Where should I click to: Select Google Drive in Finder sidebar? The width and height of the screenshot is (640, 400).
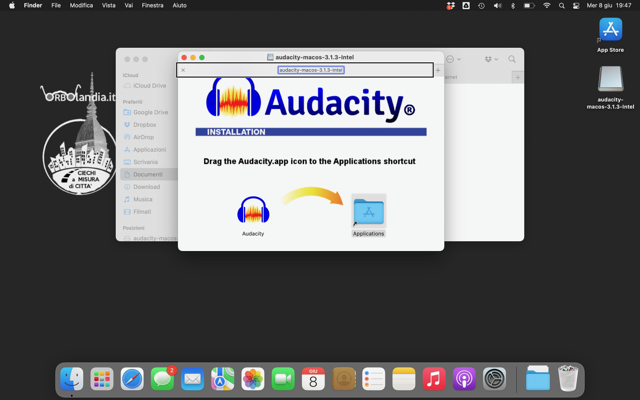click(149, 112)
